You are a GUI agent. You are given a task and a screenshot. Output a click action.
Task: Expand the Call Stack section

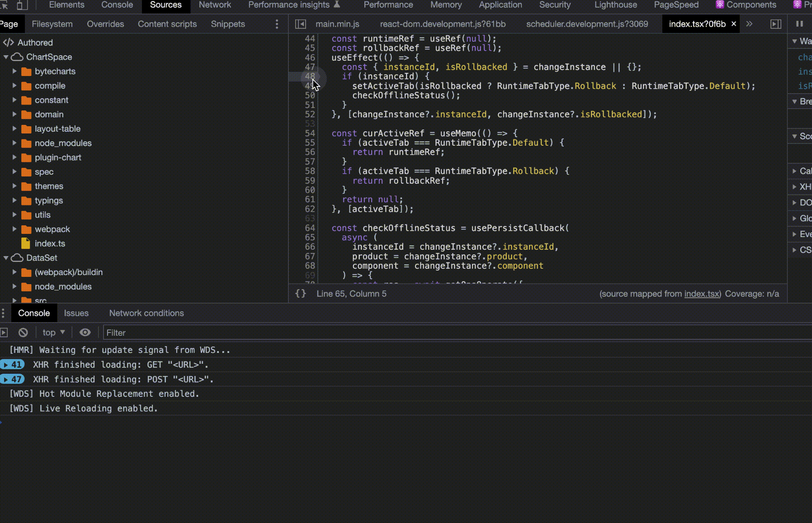pos(794,171)
